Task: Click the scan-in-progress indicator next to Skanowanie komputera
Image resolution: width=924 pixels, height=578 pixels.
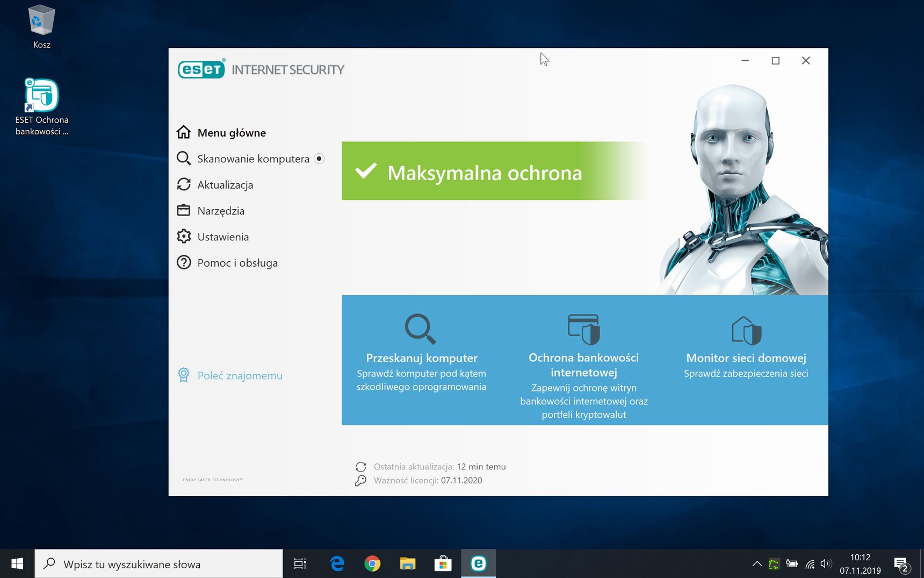Action: tap(319, 159)
